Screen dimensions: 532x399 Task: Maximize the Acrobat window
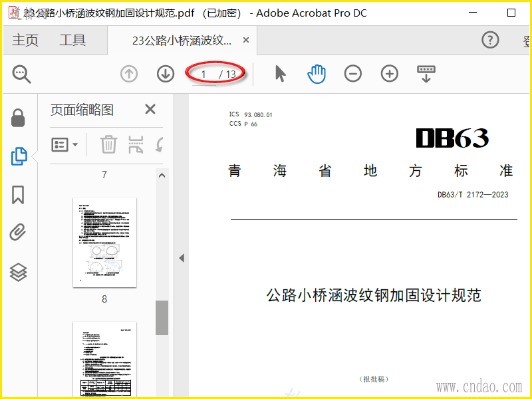[511, 13]
